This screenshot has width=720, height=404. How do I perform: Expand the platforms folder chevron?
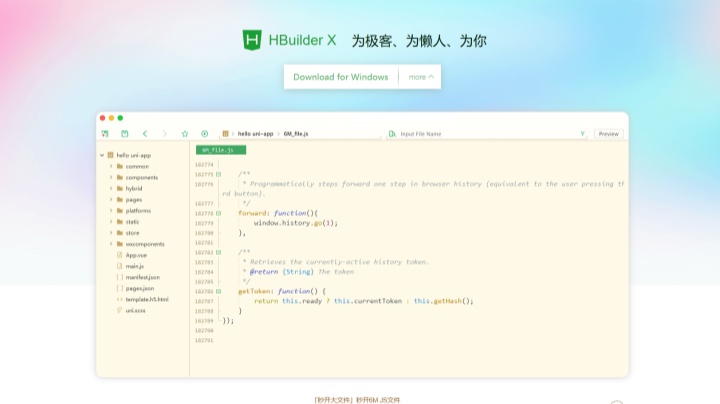111,210
